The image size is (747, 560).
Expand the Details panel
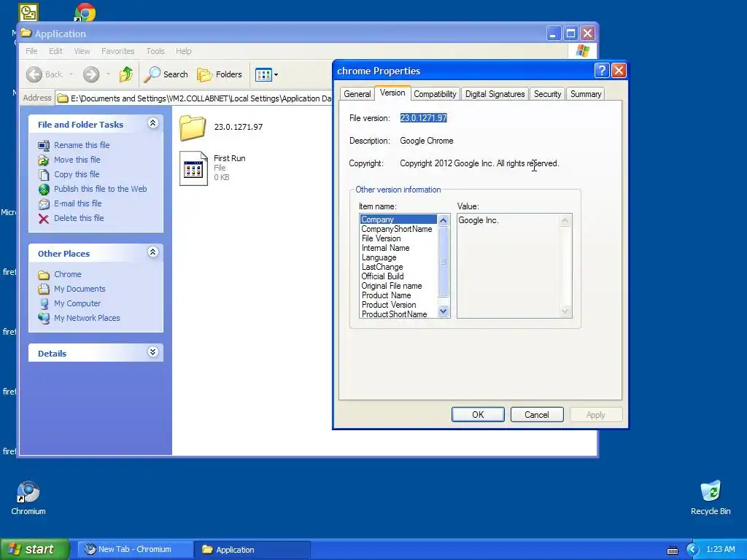point(152,352)
